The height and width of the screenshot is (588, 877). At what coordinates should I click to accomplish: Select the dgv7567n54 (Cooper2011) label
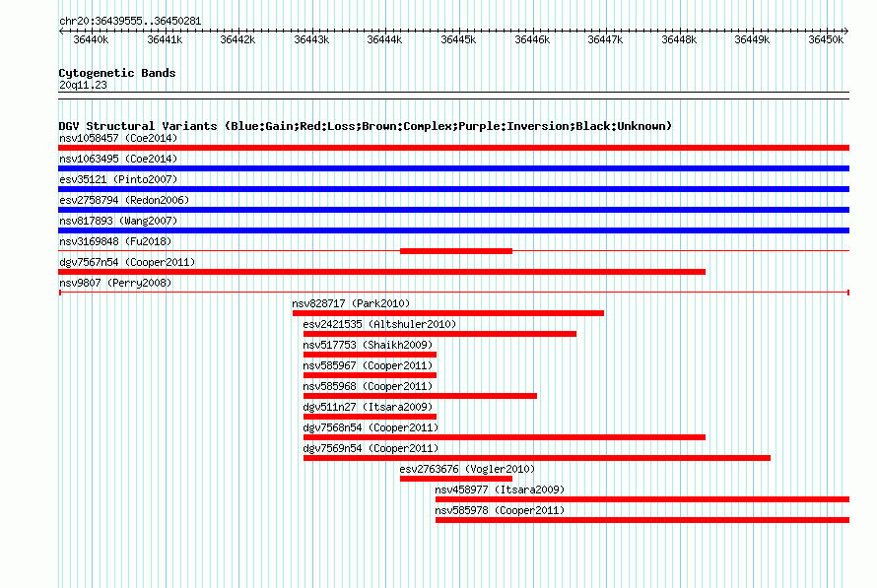(127, 262)
